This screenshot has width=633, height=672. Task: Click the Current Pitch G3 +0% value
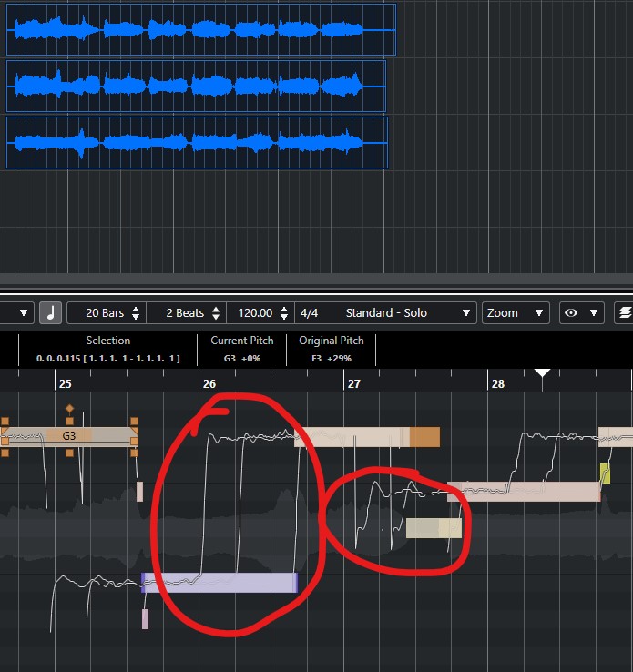(x=241, y=358)
